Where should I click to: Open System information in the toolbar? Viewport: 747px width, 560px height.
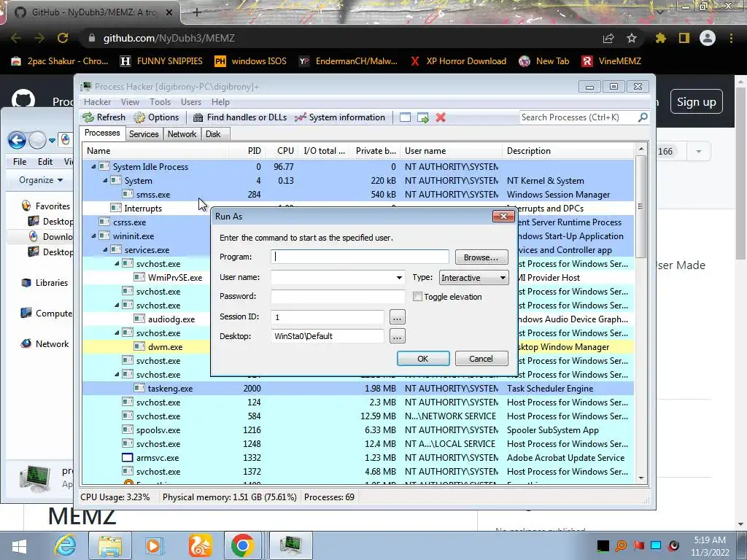340,117
